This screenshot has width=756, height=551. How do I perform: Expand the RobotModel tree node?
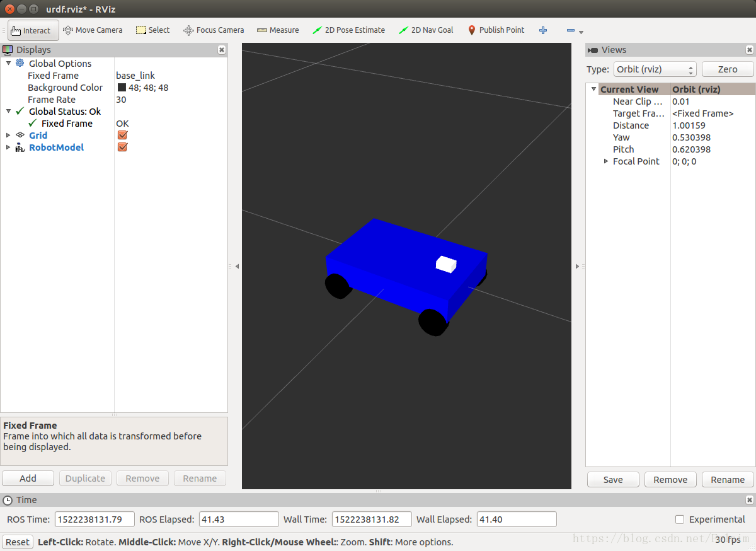click(x=8, y=147)
